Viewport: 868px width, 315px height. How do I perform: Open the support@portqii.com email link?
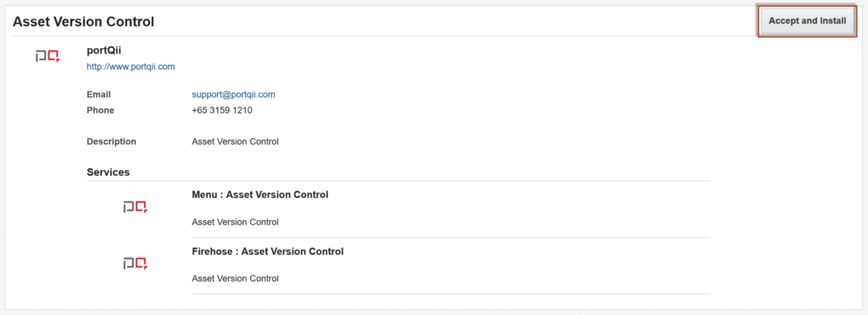coord(234,95)
